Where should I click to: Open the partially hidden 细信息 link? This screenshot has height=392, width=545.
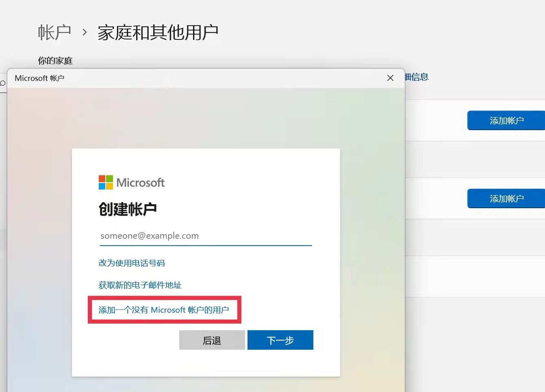(x=417, y=77)
